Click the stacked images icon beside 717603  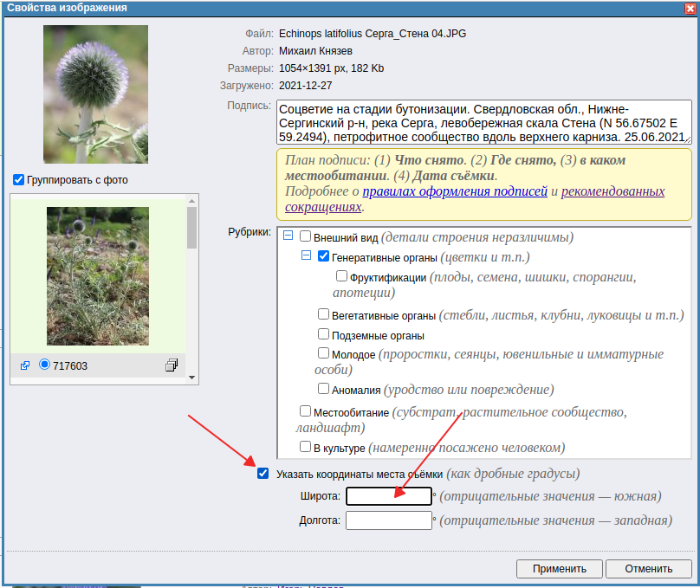pyautogui.click(x=172, y=365)
